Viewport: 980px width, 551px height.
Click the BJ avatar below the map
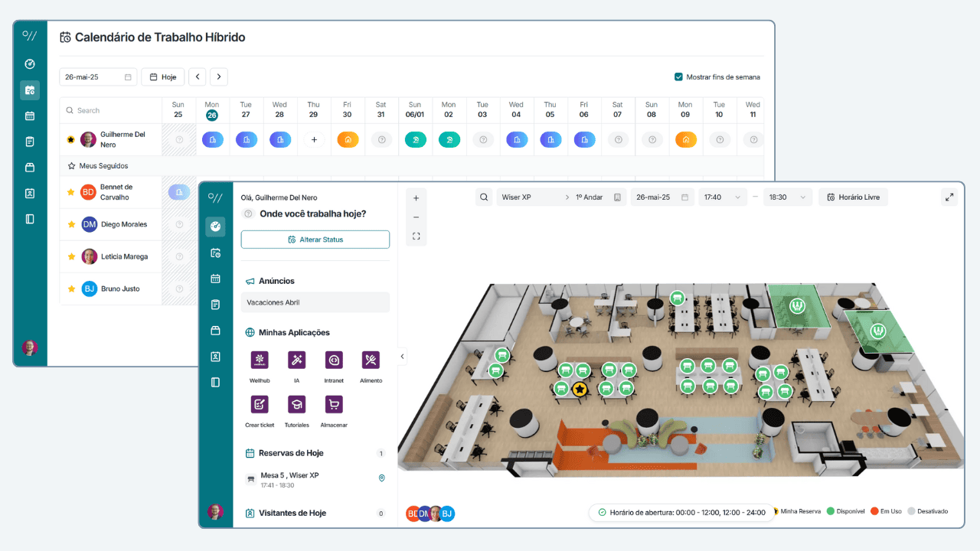tap(447, 514)
